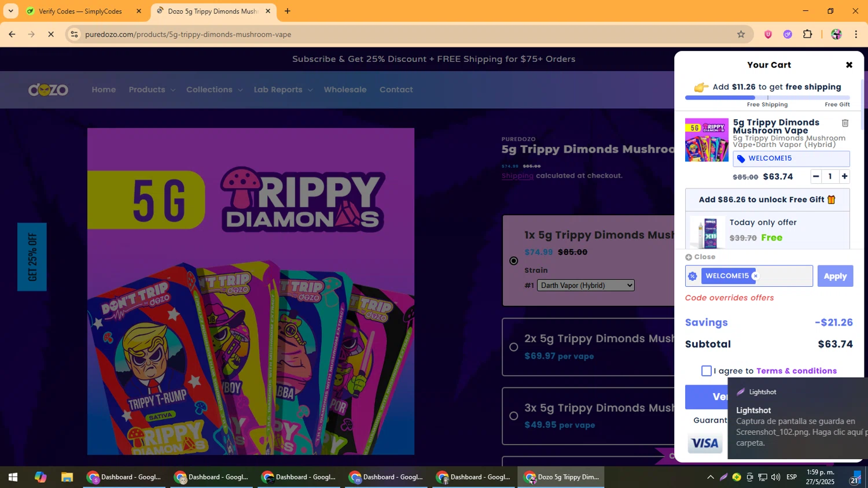Click main Trippy Diamonds product image
Viewport: 868px width, 488px height.
coord(251,291)
